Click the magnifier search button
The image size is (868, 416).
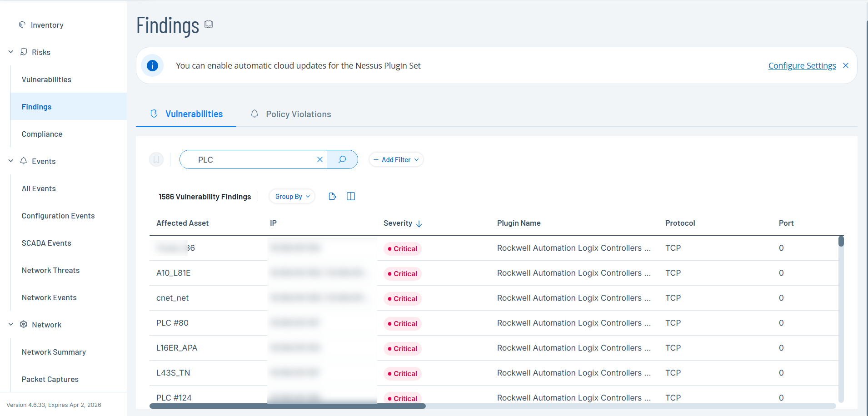(x=342, y=159)
